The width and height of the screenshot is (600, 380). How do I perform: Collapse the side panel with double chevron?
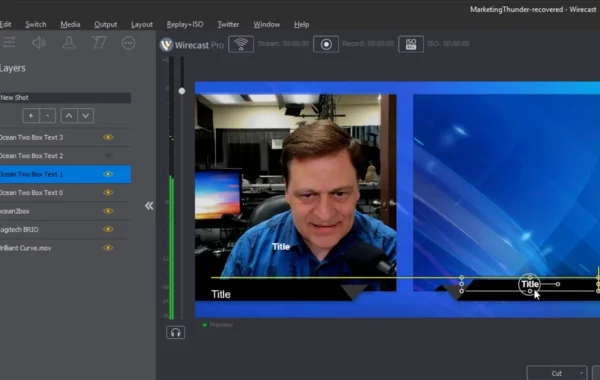point(149,206)
